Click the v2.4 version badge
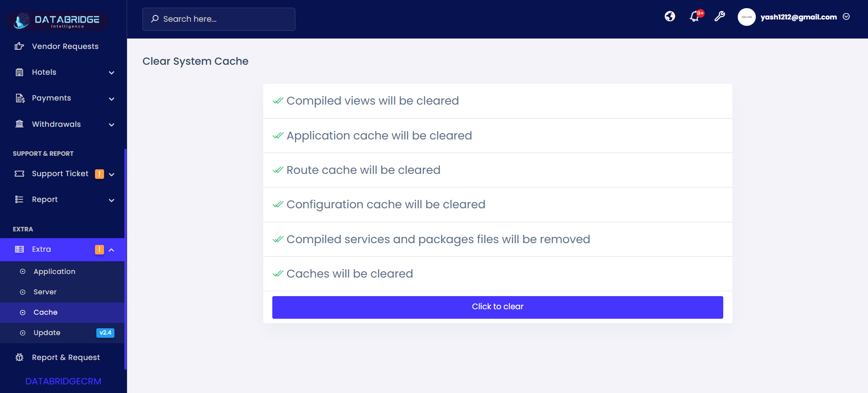The width and height of the screenshot is (868, 393). click(x=105, y=333)
